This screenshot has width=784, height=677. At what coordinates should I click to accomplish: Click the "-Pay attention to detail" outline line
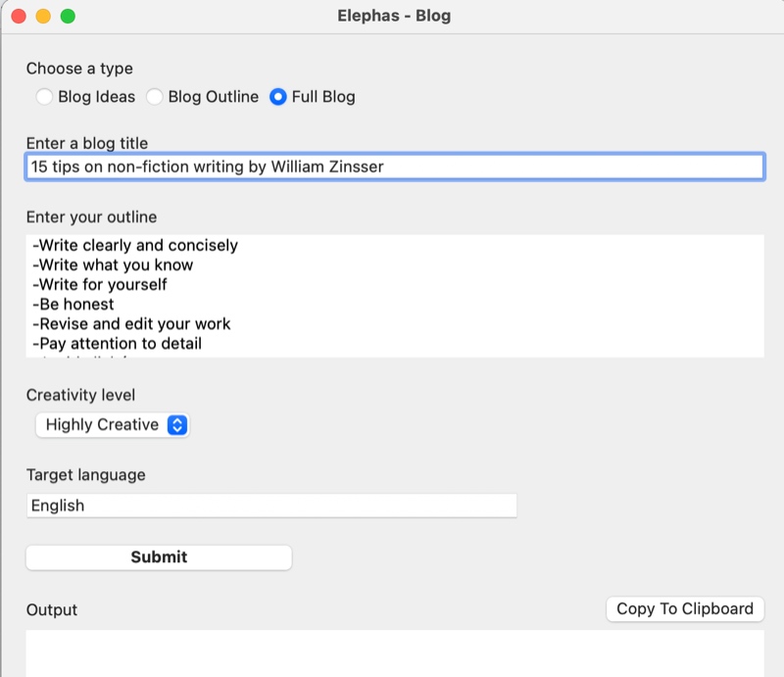pyautogui.click(x=117, y=343)
